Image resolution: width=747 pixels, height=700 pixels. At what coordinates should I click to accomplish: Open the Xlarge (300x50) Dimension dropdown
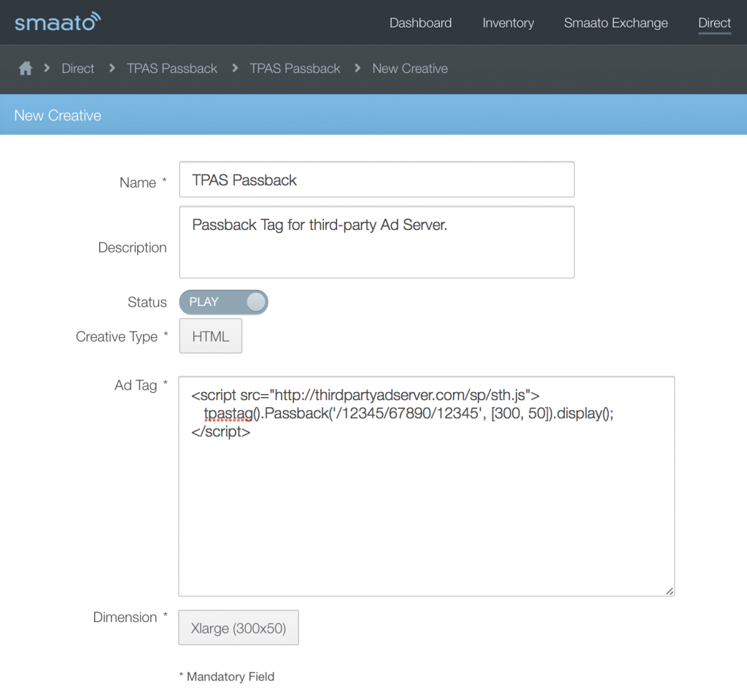[239, 628]
